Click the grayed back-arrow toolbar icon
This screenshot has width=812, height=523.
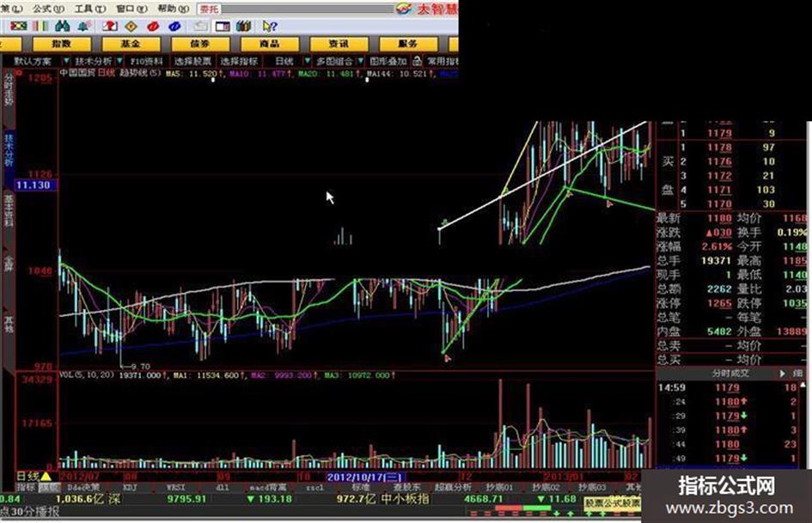(x=200, y=26)
